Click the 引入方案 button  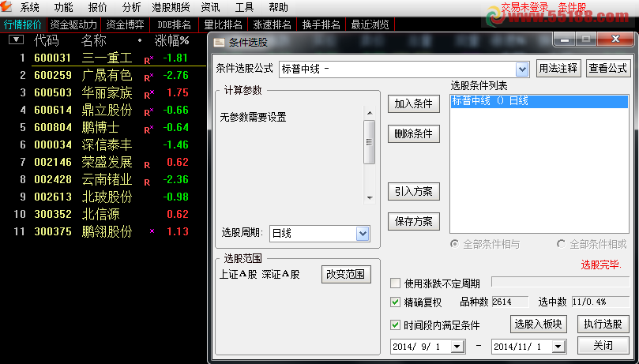click(414, 191)
